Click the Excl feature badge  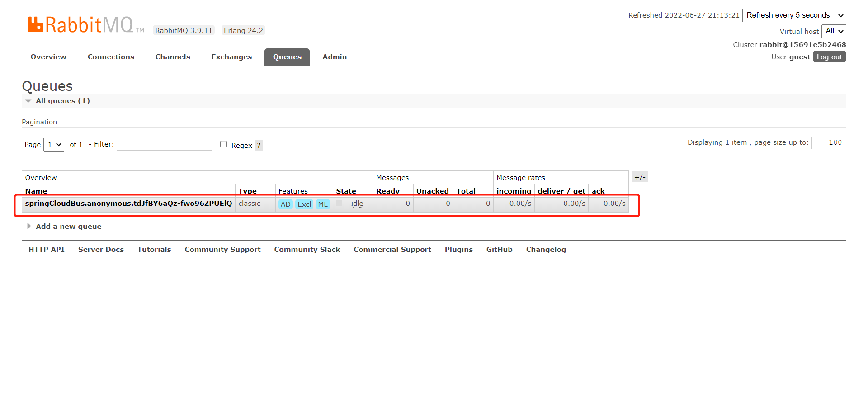click(x=304, y=204)
